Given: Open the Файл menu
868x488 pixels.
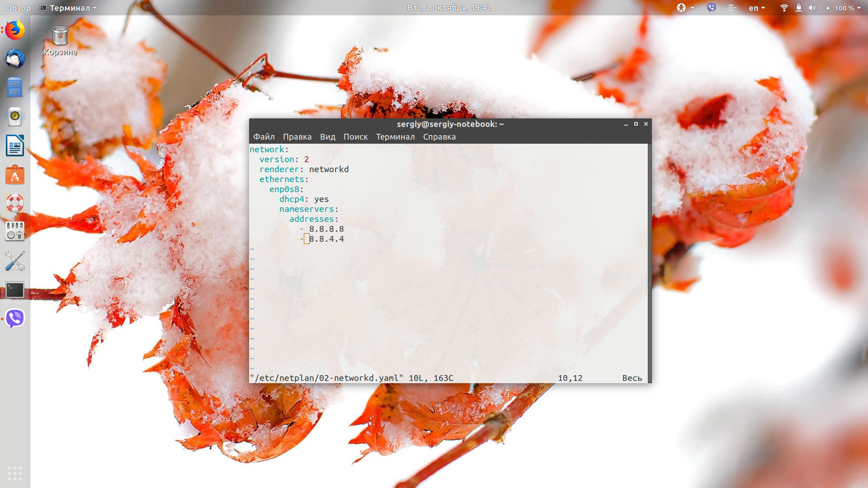Looking at the screenshot, I should point(264,137).
